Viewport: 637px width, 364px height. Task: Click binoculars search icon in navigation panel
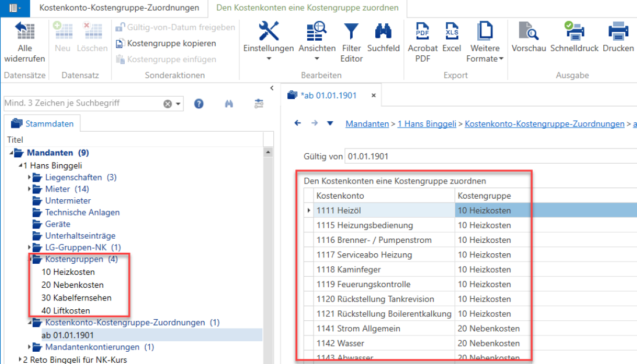[229, 104]
